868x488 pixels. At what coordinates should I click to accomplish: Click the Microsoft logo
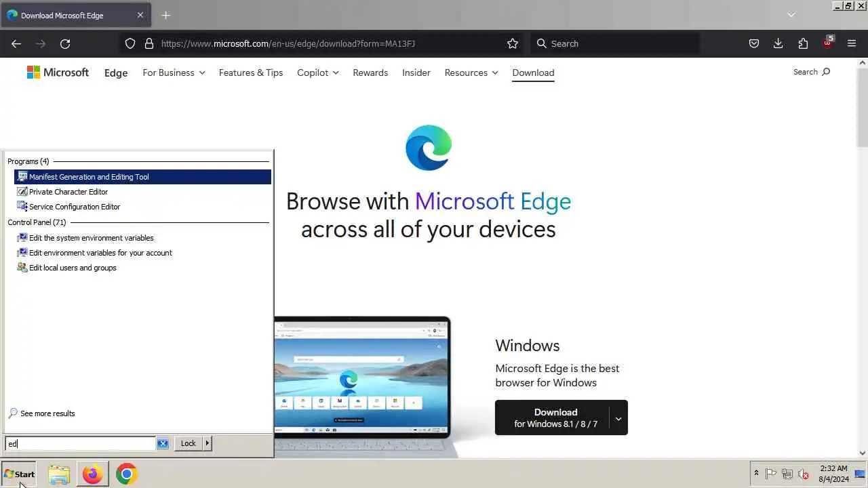[58, 73]
